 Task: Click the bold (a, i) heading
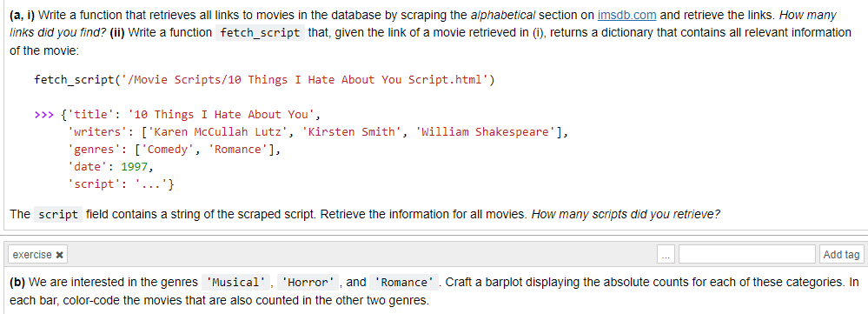point(23,16)
